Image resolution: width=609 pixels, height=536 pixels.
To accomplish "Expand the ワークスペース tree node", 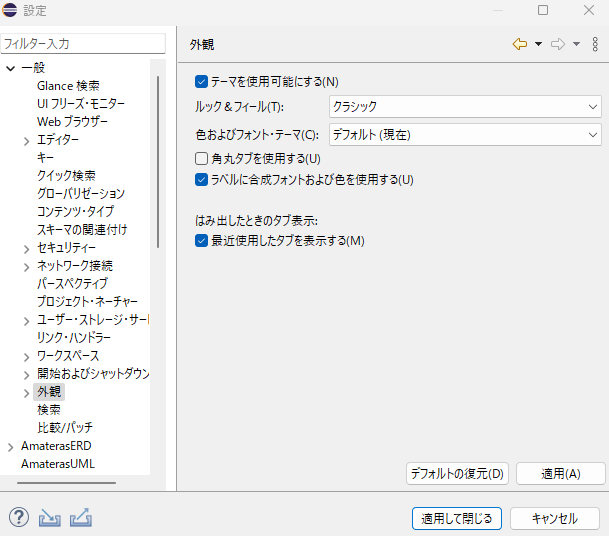I will tap(26, 357).
